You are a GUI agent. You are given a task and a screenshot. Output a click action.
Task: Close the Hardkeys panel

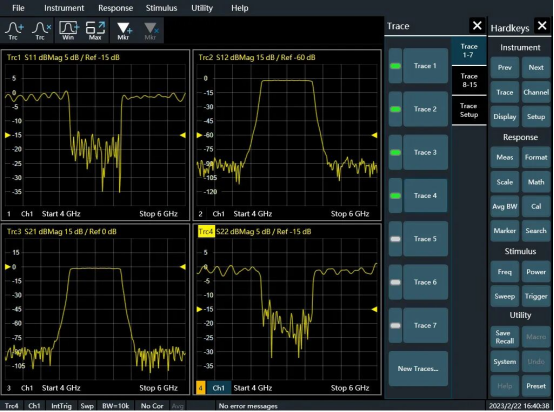[x=542, y=25]
